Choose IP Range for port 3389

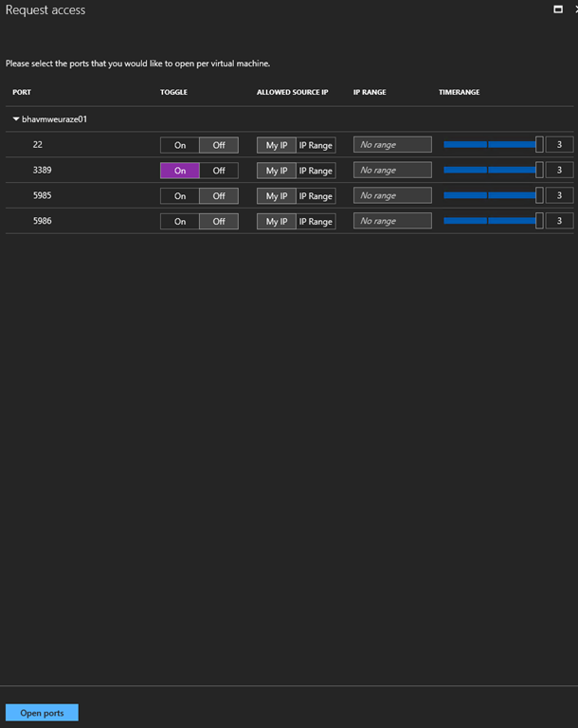click(x=316, y=171)
